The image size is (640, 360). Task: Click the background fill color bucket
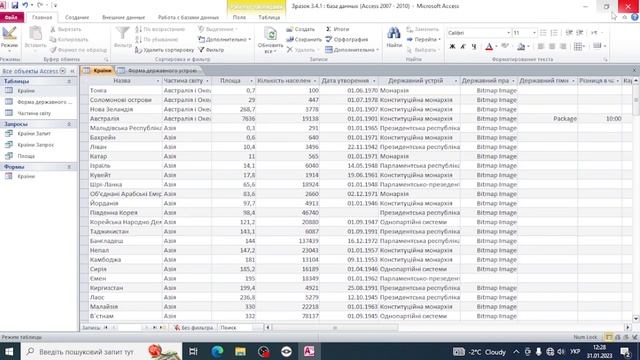pyautogui.click(x=521, y=47)
